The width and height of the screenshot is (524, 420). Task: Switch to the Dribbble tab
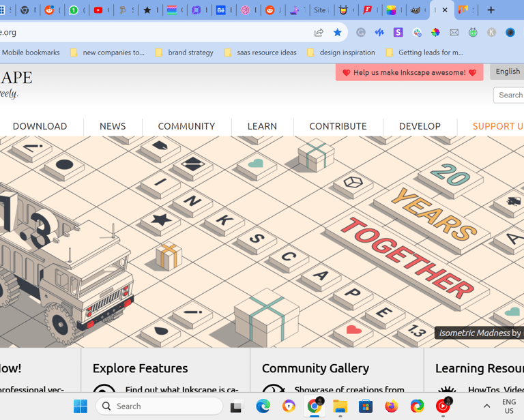(x=246, y=10)
